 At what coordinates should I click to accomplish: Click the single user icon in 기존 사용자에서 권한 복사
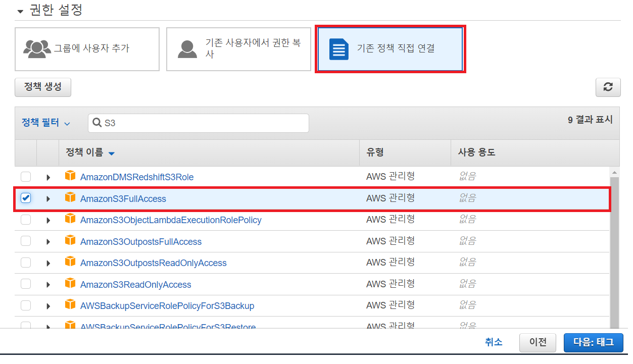click(187, 48)
